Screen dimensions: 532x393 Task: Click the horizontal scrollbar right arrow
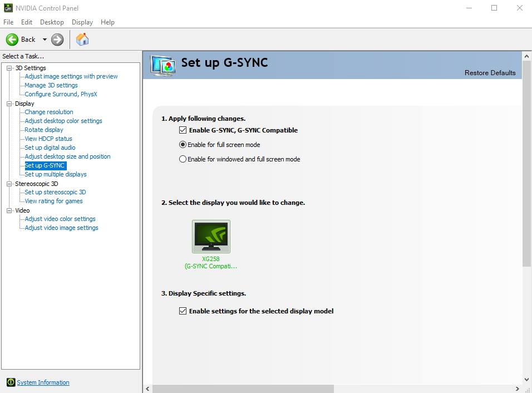tap(518, 389)
